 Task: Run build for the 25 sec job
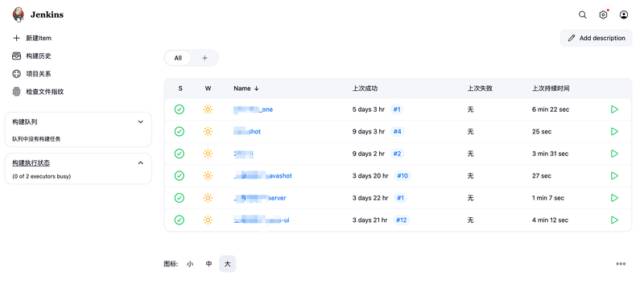point(614,131)
